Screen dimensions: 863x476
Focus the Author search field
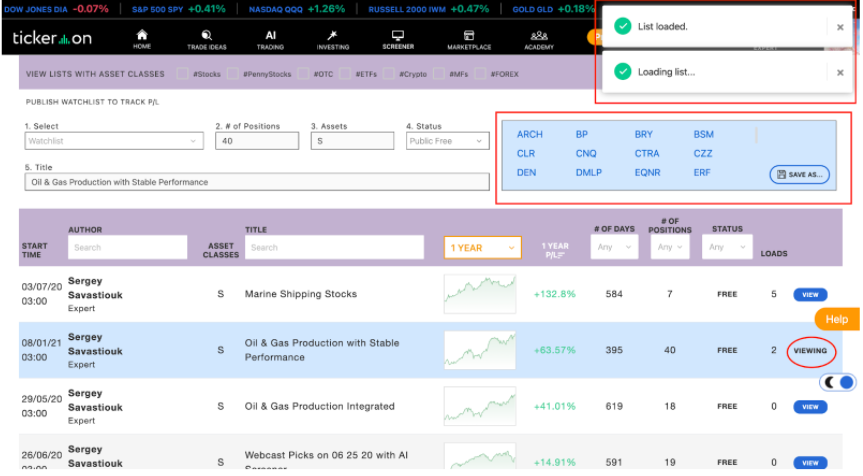click(128, 247)
